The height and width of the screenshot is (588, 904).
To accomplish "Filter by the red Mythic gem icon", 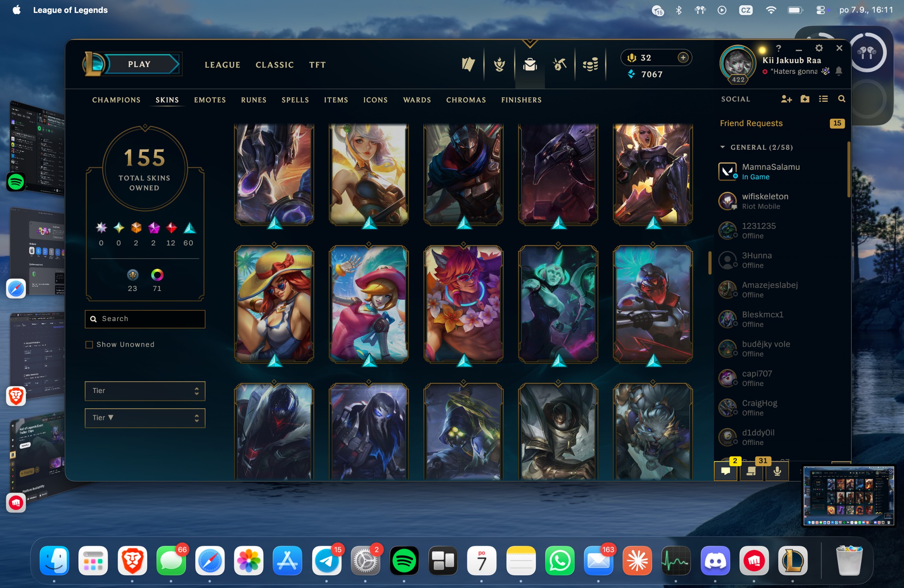I will point(171,227).
